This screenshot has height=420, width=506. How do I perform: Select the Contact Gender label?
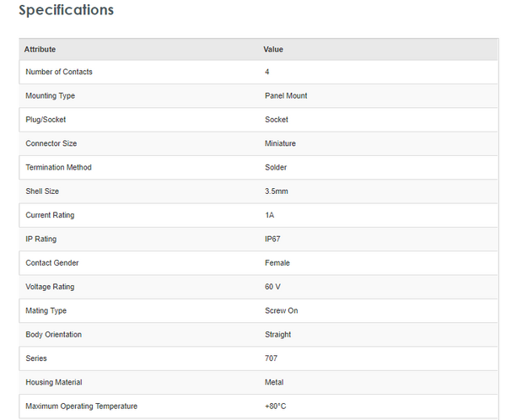pyautogui.click(x=52, y=263)
